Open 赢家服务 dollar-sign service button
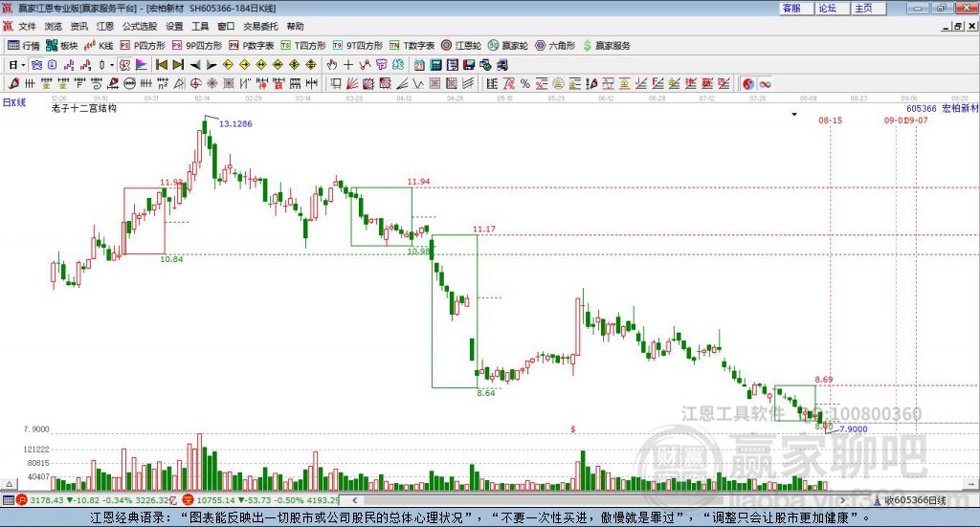This screenshot has height=527, width=980. 607,46
